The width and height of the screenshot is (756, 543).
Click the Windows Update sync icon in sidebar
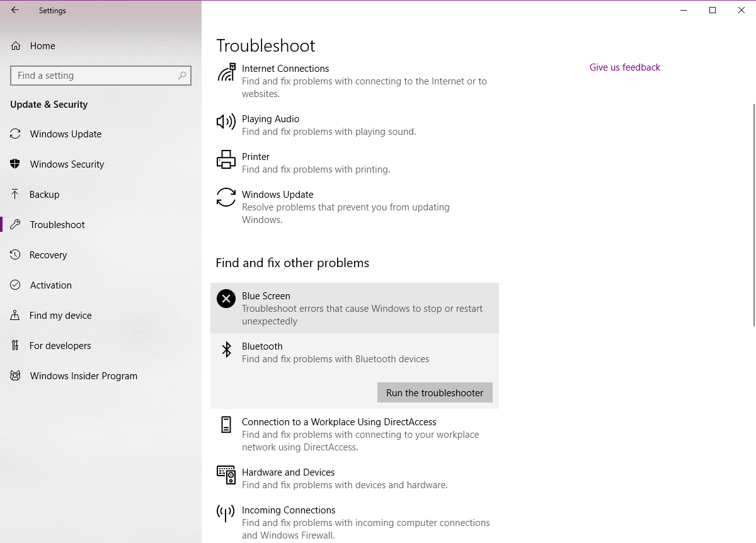coord(16,134)
